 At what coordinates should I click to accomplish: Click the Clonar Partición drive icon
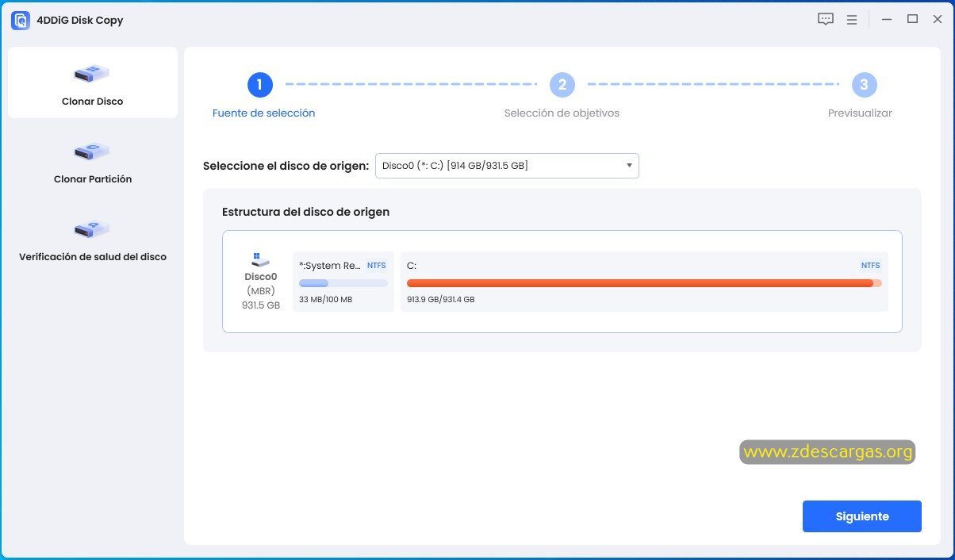tap(92, 151)
